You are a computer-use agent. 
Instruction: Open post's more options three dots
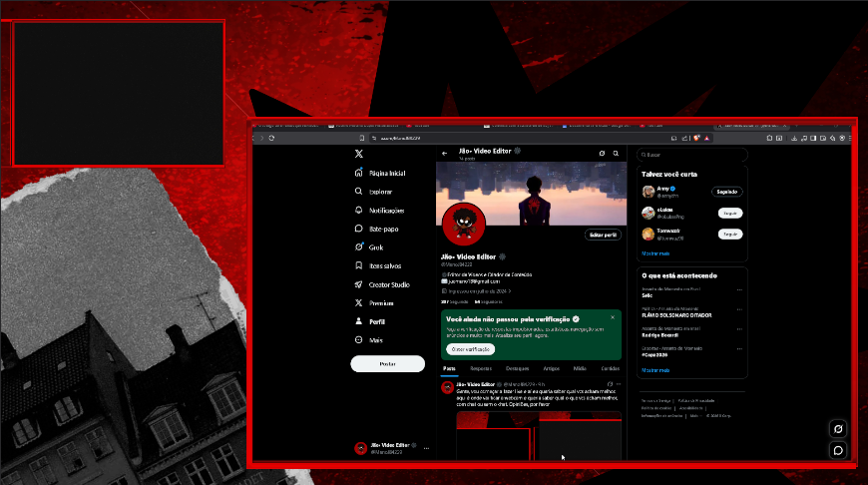[619, 384]
